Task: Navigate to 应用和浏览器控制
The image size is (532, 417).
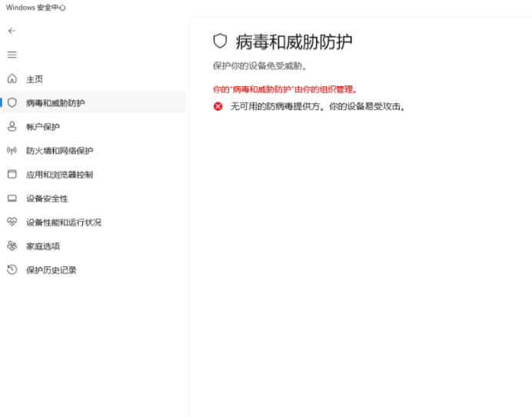Action: point(93,175)
